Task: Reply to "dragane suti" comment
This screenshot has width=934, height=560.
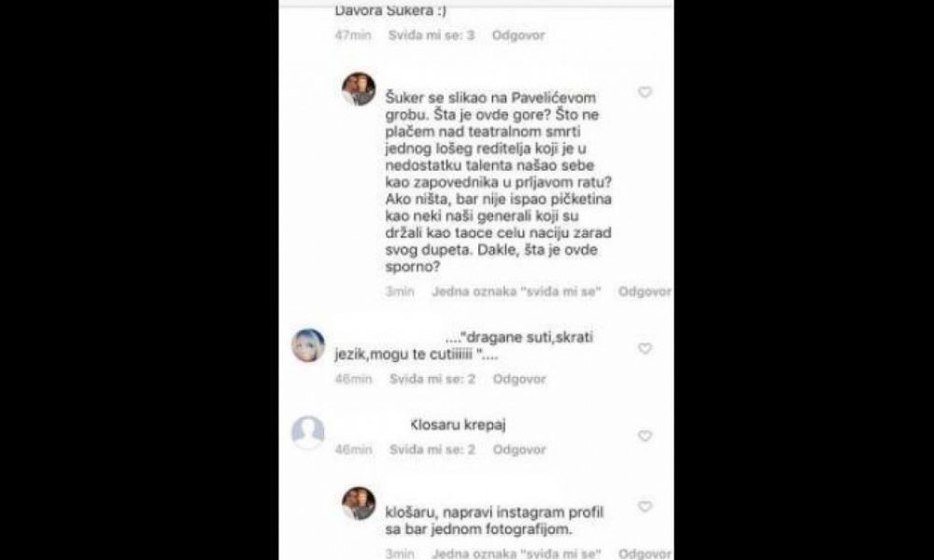Action: [518, 379]
